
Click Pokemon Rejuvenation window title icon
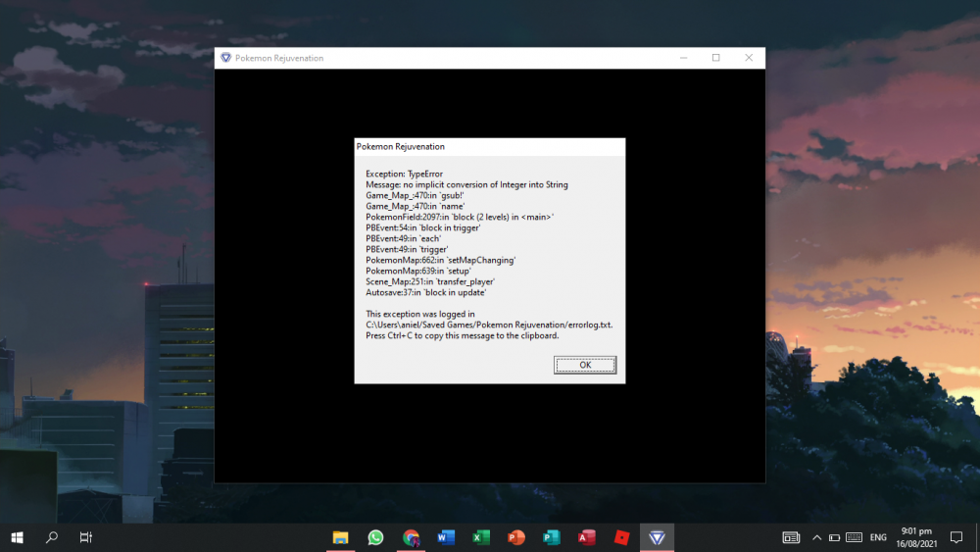point(225,58)
